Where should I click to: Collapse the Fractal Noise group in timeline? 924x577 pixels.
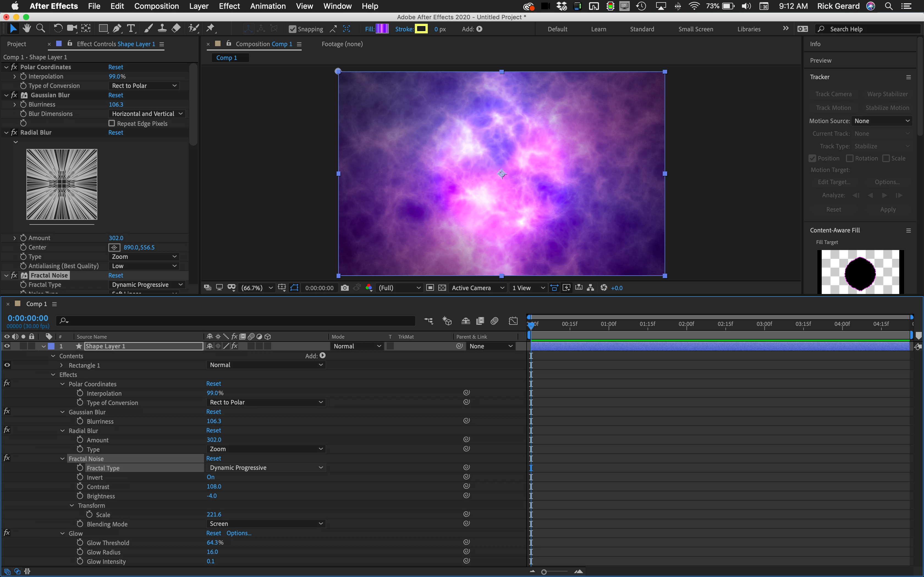[62, 459]
